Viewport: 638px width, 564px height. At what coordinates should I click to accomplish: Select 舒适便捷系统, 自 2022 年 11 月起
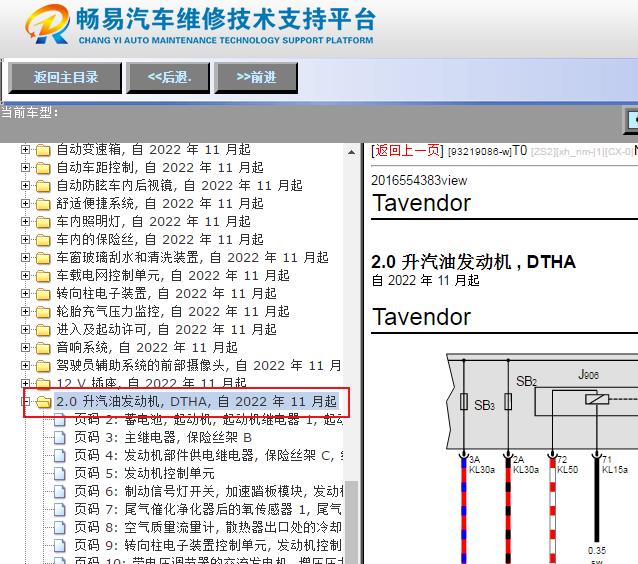(160, 203)
